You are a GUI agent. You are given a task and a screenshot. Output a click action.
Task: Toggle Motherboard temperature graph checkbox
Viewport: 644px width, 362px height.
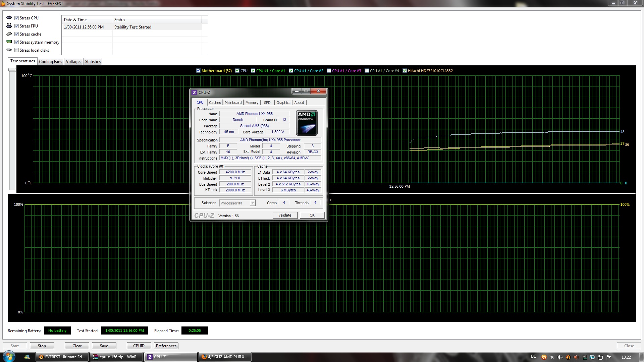198,70
